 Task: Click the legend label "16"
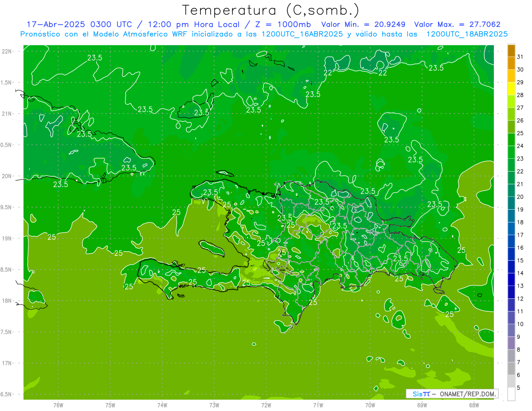point(520,248)
